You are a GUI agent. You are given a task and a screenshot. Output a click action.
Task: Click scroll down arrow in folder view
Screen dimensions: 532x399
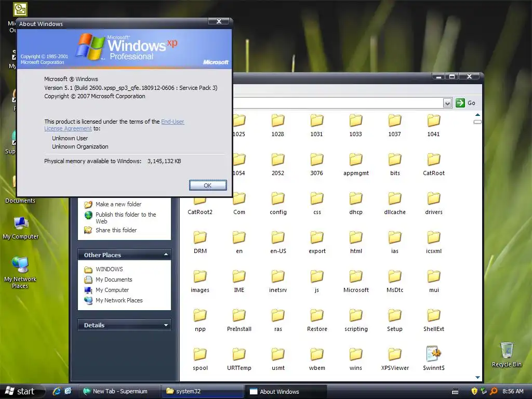(x=477, y=377)
